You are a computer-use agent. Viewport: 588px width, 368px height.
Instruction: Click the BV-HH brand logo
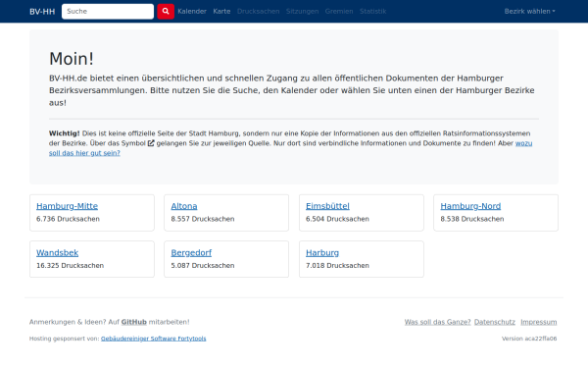click(x=42, y=12)
